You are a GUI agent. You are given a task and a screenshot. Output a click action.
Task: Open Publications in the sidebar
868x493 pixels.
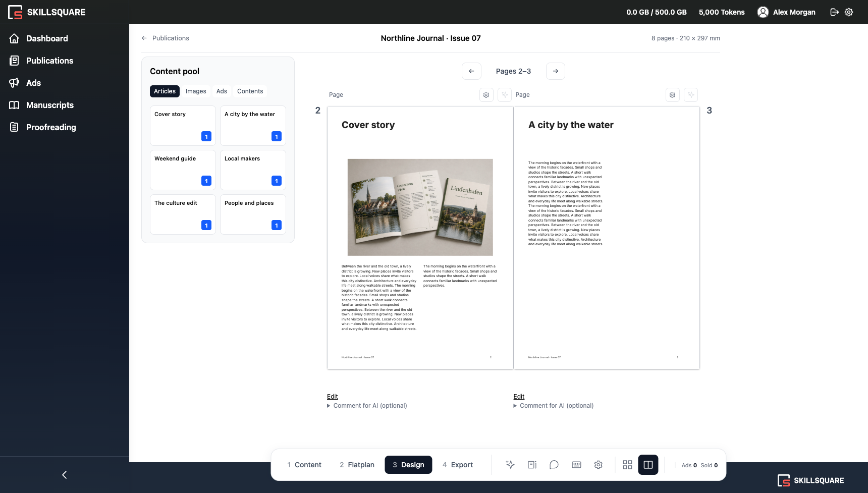[49, 61]
